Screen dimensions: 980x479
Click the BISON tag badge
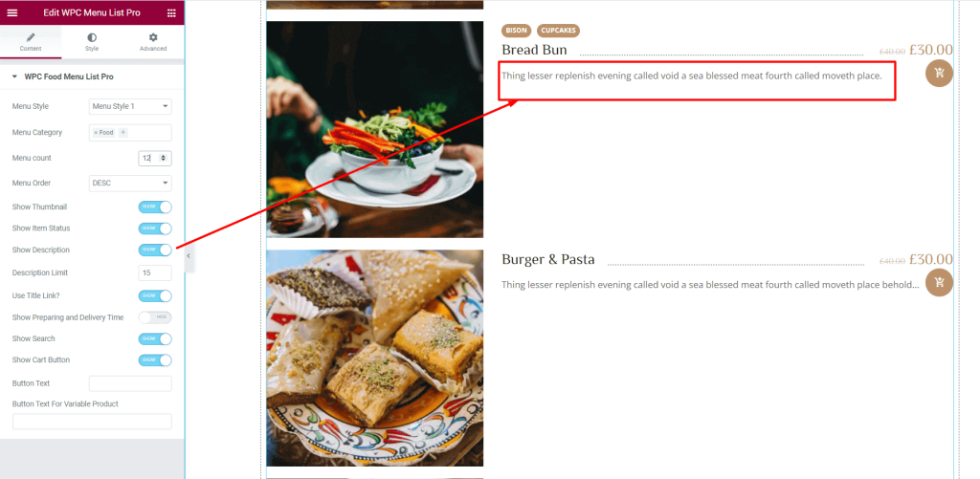(516, 30)
